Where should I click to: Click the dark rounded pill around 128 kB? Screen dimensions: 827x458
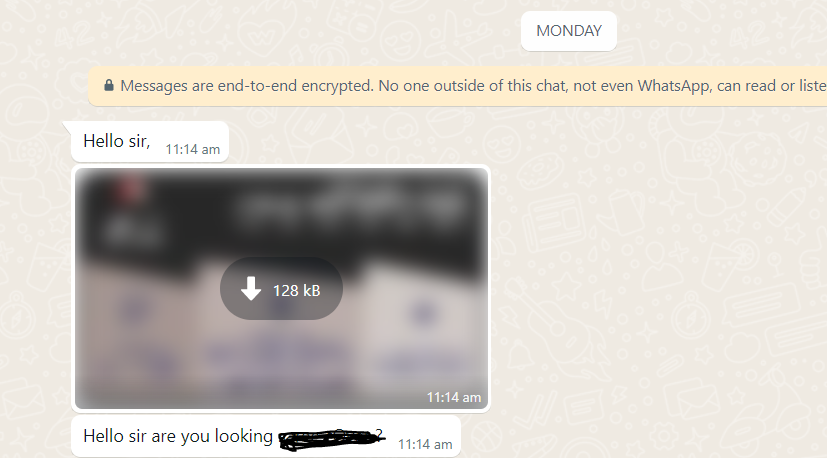click(281, 289)
